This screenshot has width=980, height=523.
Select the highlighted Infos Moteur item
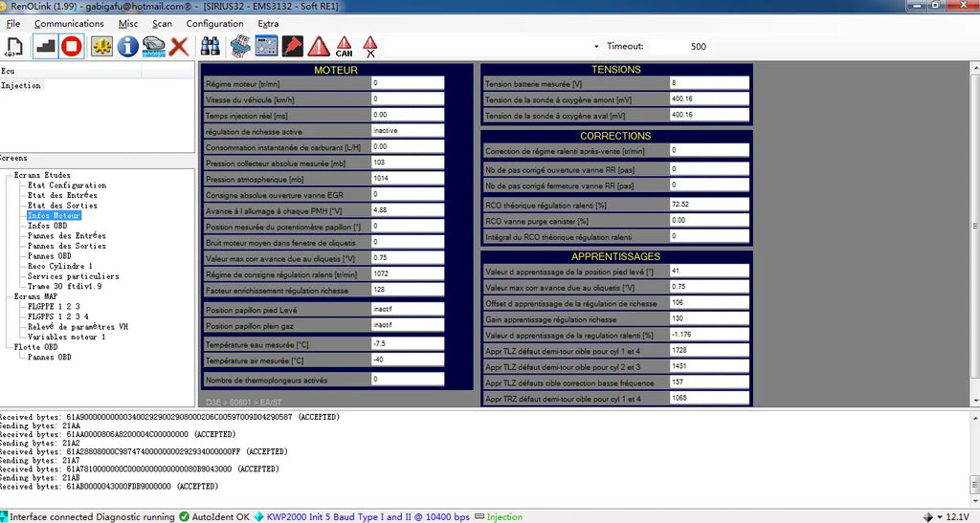(54, 215)
